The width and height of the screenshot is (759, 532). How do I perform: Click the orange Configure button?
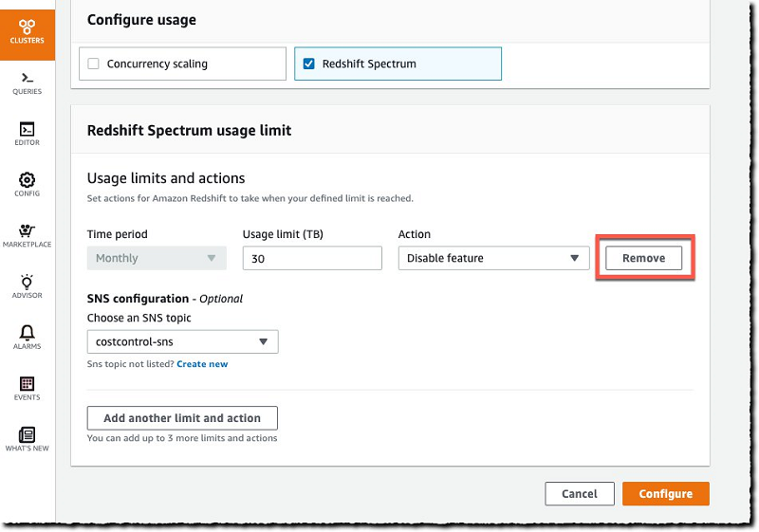click(665, 494)
